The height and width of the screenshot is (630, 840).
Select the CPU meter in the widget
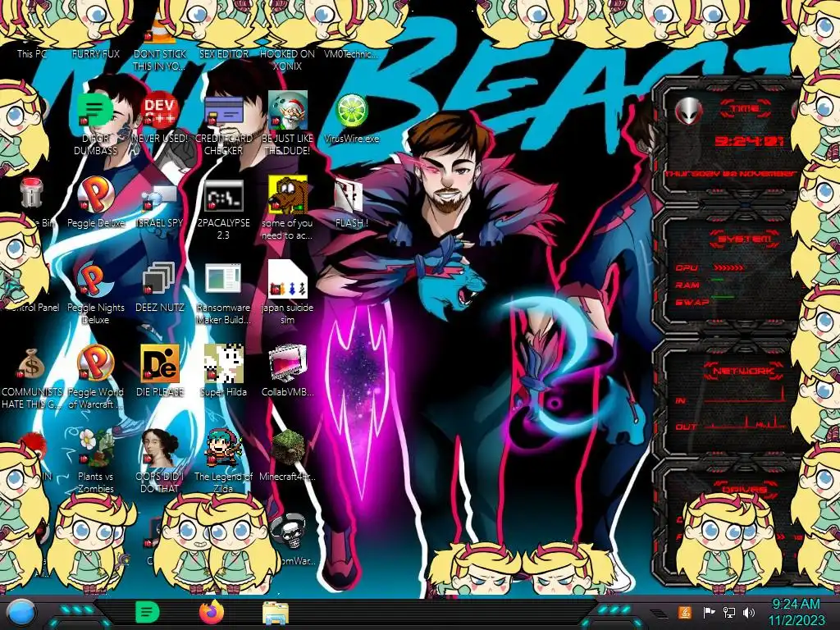click(x=710, y=267)
